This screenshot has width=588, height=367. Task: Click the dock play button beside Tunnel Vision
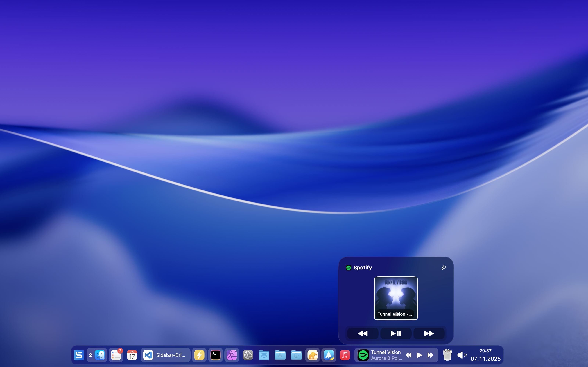419,355
